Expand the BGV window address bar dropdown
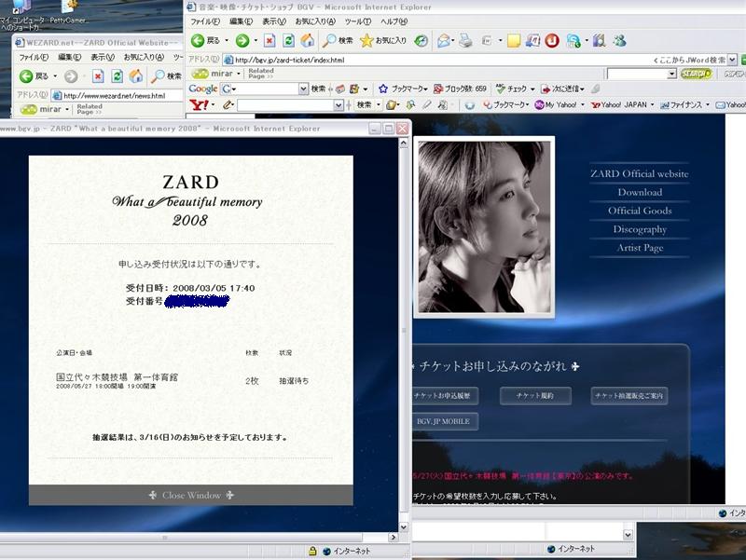This screenshot has width=746, height=560. (x=732, y=60)
